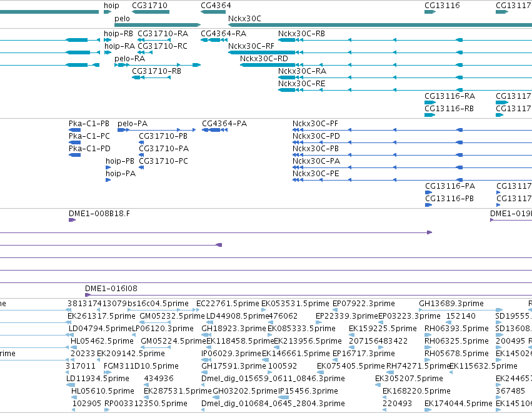
Task: Open protein CG31710-PA
Action: (x=164, y=149)
